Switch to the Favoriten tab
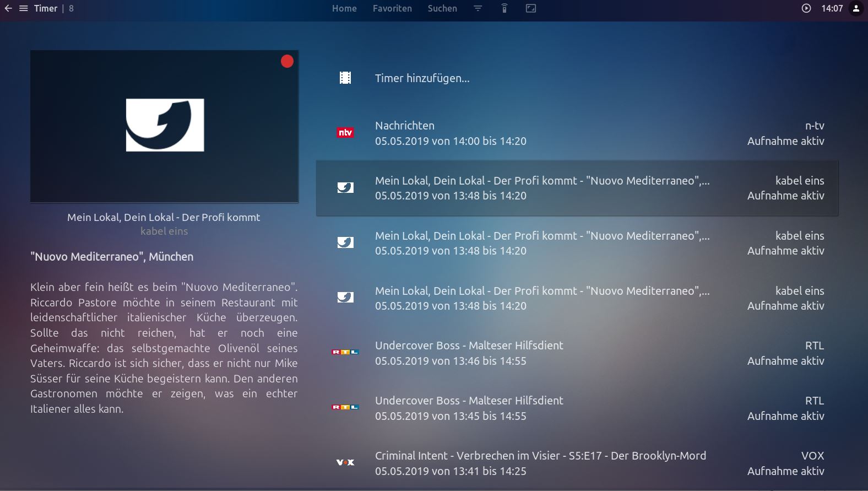868x491 pixels. pos(392,8)
